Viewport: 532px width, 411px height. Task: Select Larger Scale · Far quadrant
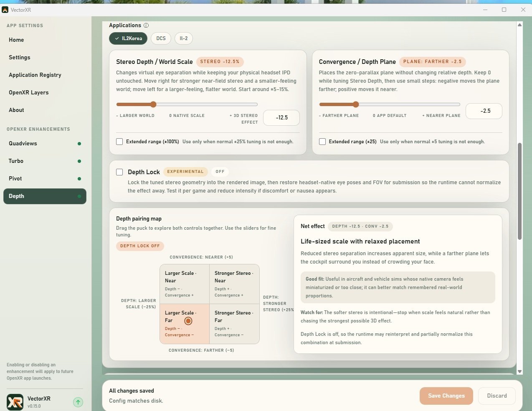185,324
